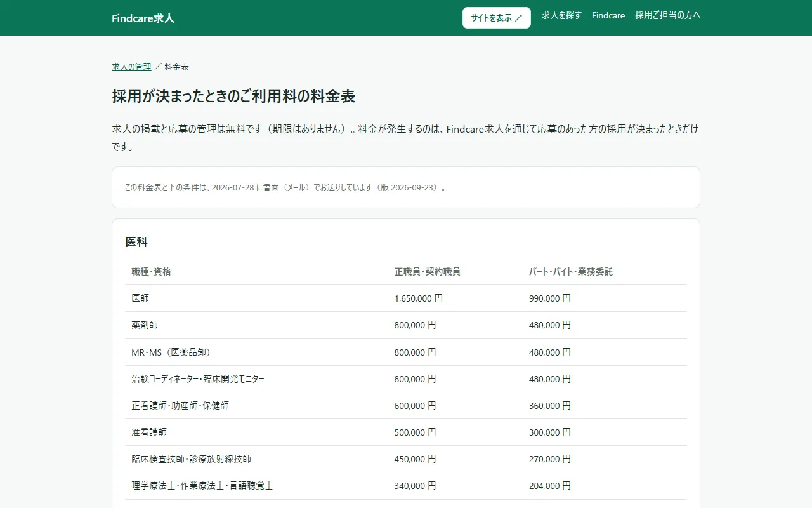Viewport: 812px width, 508px height.
Task: Open 採用ご担当の方へ in the navigation
Action: click(x=668, y=15)
